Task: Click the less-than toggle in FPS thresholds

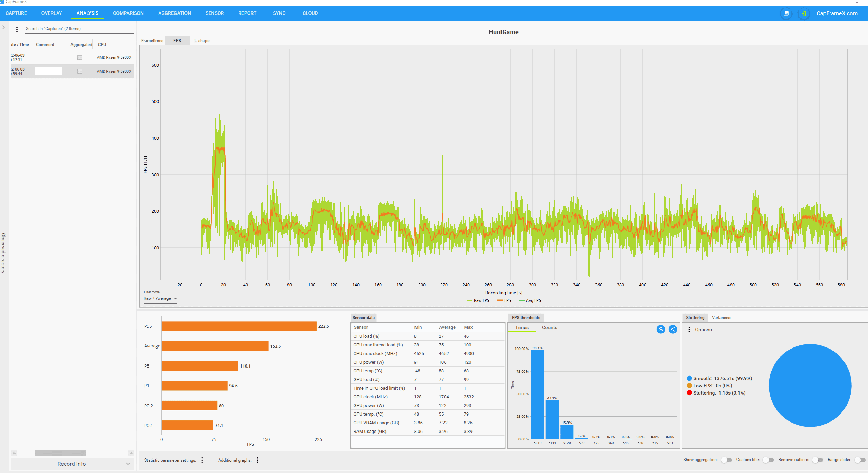Action: 673,329
